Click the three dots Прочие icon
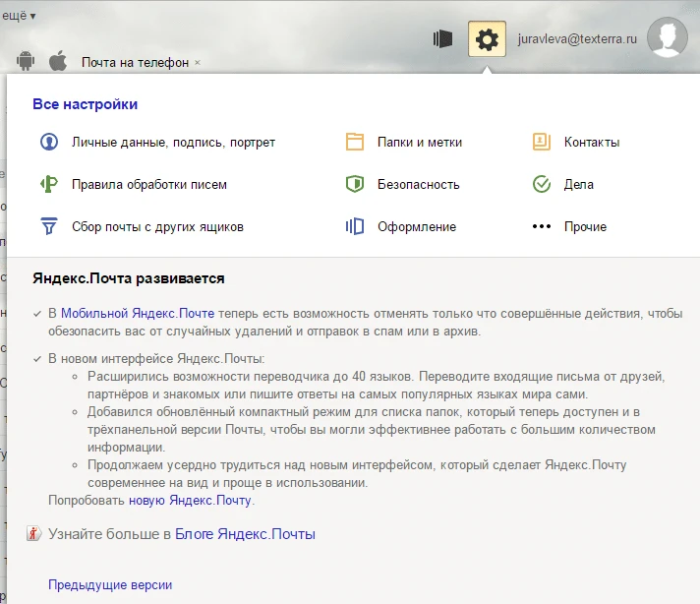The image size is (700, 604). coord(542,226)
